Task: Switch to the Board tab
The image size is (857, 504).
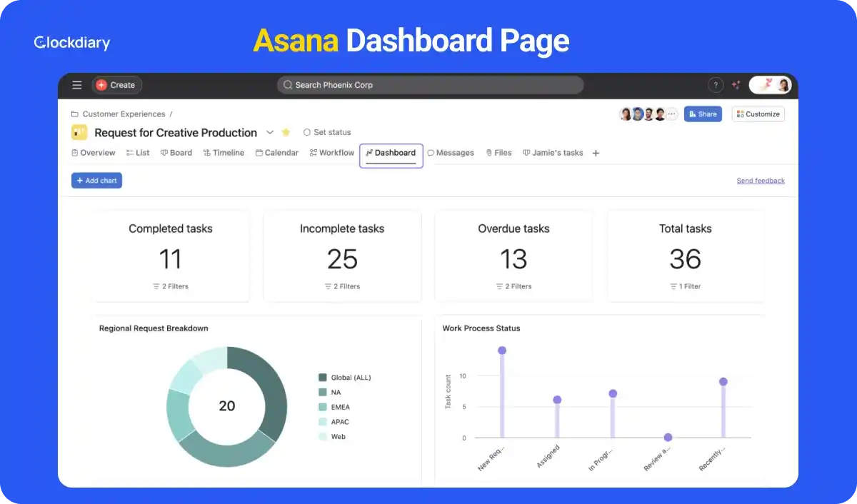Action: (x=176, y=153)
